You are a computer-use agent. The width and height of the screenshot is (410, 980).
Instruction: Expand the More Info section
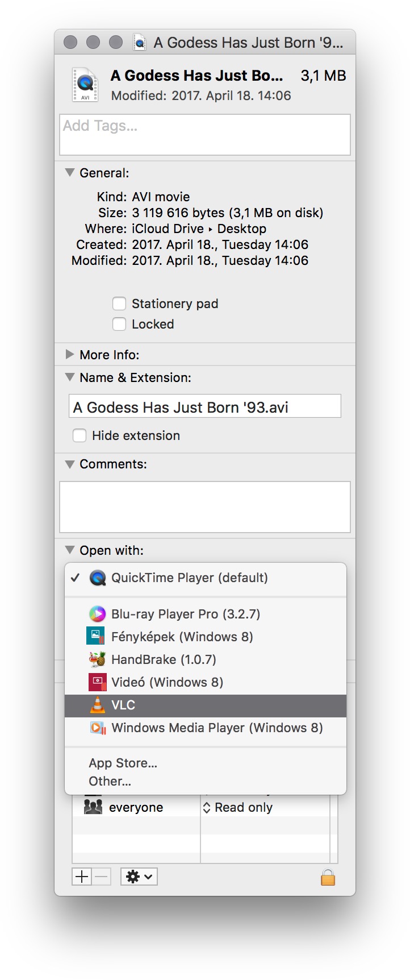click(x=70, y=354)
